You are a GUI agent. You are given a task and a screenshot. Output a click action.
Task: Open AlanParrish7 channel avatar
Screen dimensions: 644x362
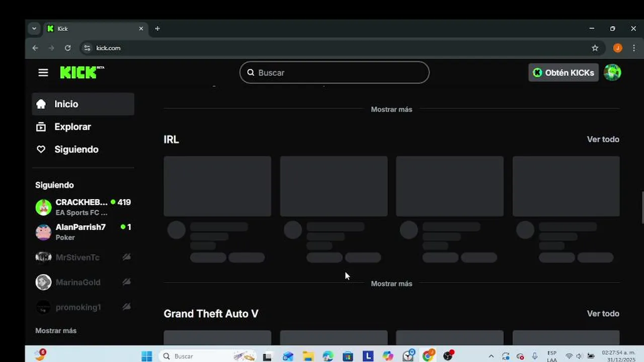(x=43, y=232)
